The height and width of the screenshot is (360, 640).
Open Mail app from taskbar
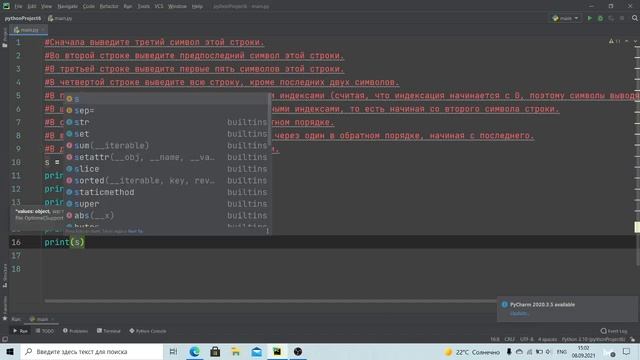pyautogui.click(x=256, y=351)
